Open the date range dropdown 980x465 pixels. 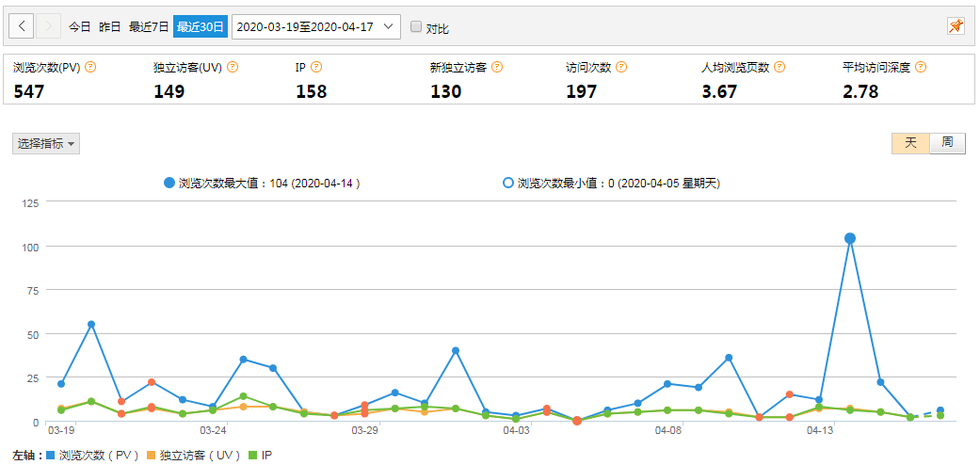click(315, 27)
